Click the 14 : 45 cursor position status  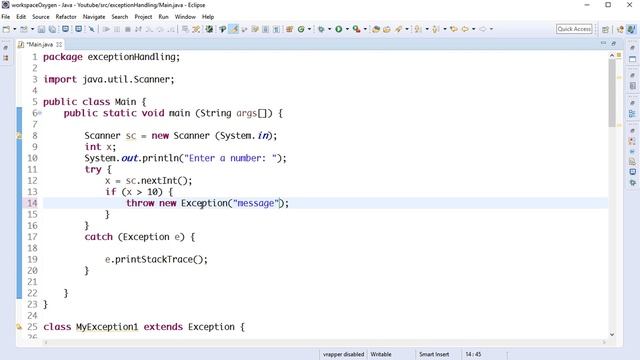(473, 354)
